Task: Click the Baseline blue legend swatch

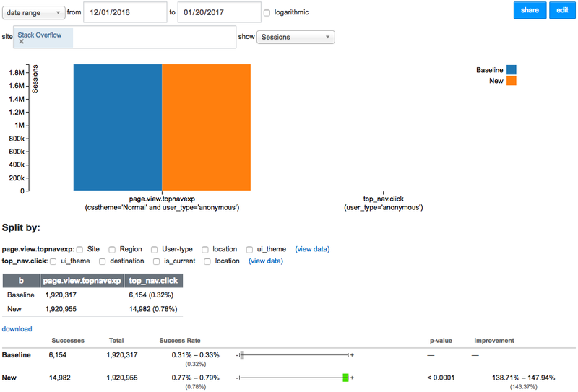Action: 512,69
